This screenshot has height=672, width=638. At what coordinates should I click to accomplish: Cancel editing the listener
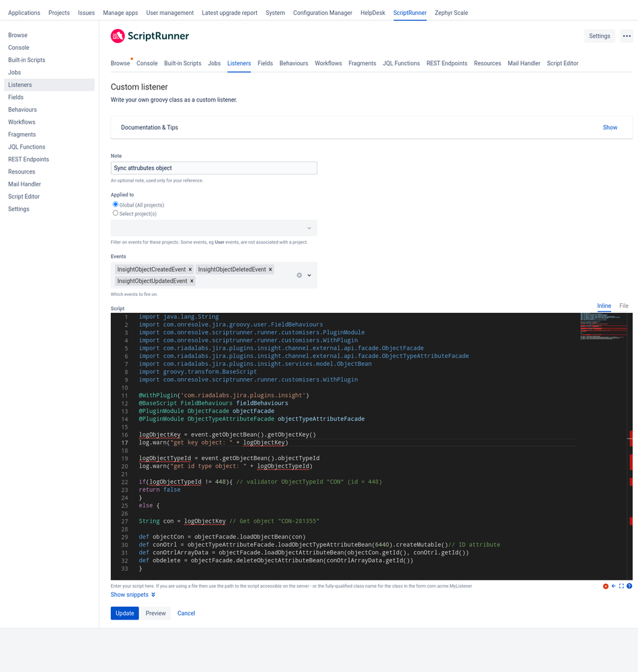pyautogui.click(x=186, y=613)
